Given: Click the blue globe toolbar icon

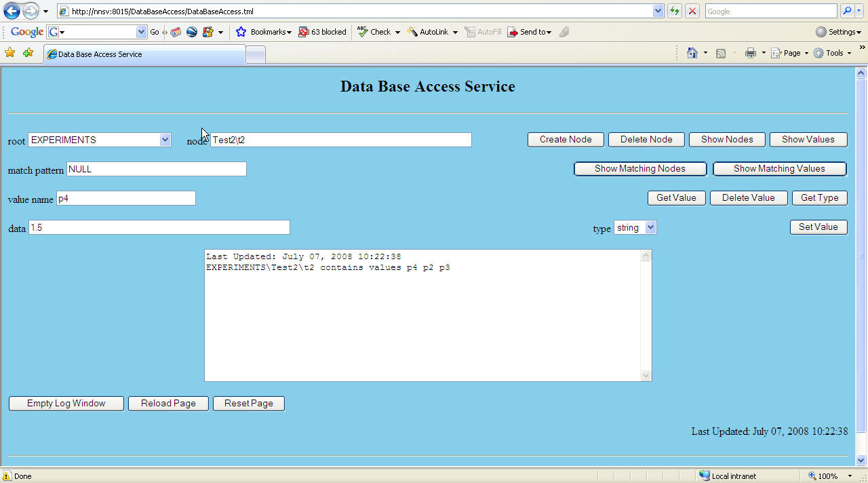Looking at the screenshot, I should coord(192,32).
